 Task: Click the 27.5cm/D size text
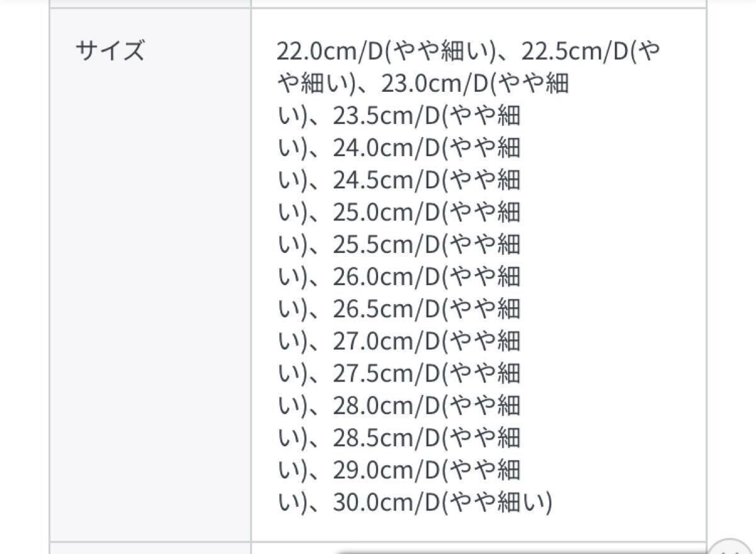coord(386,374)
